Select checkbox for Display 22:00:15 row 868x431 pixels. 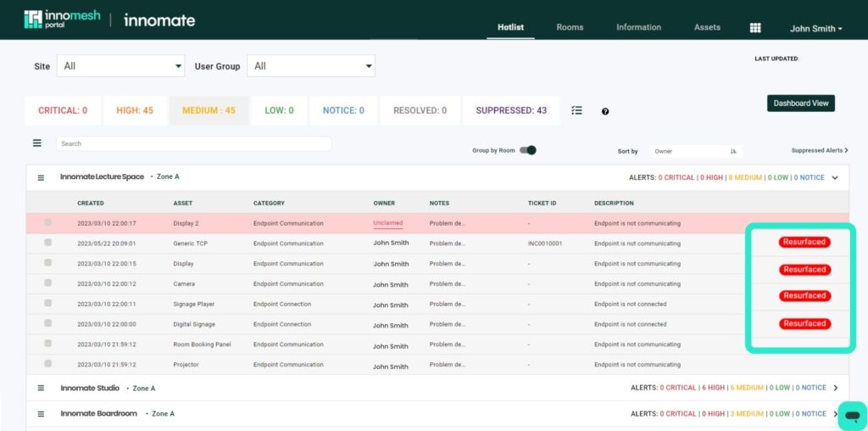(x=48, y=263)
